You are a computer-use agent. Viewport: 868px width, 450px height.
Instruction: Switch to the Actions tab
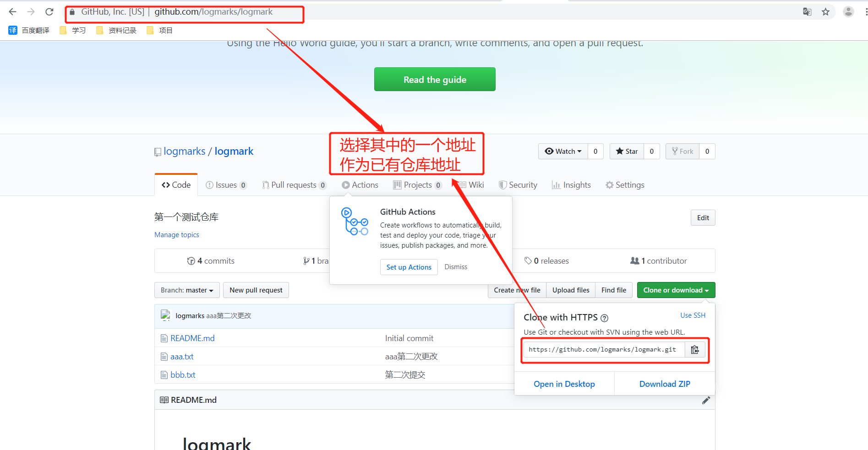pyautogui.click(x=360, y=185)
